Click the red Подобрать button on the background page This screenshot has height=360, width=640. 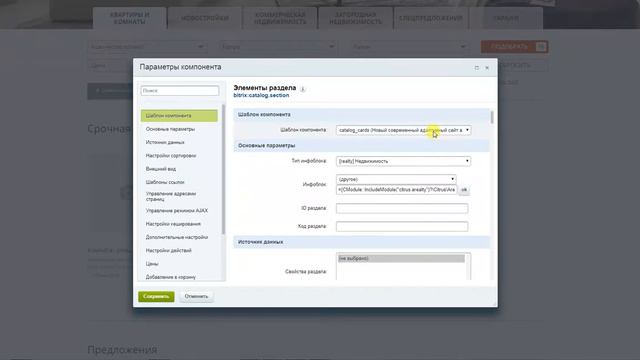pos(514,47)
